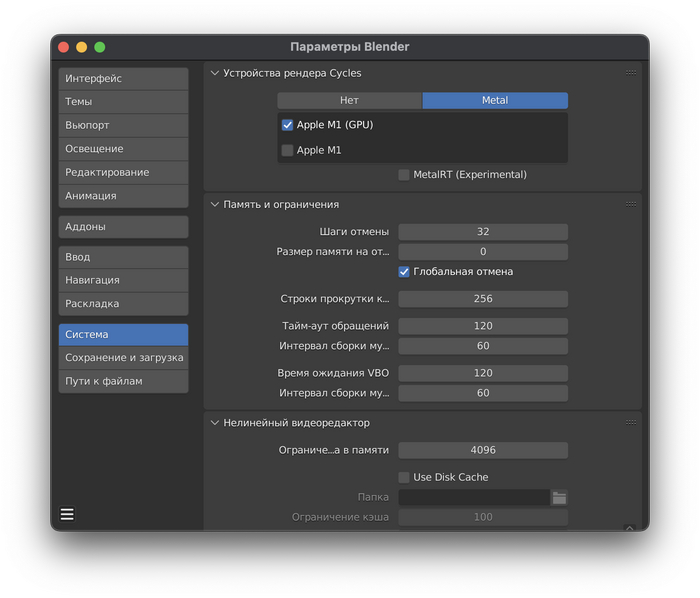Click the scroll-down arrow at panel bottom
The image size is (700, 598).
point(629,527)
